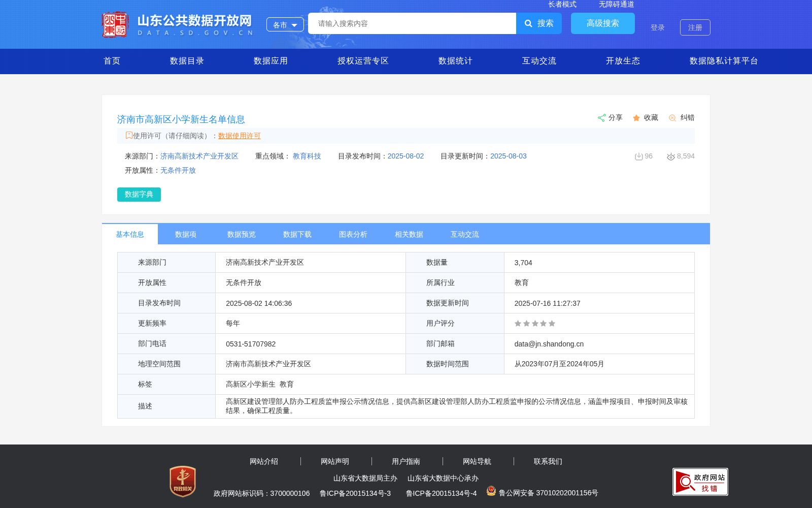This screenshot has height=508, width=812.
Task: Click the update frequency value 每年
Action: tap(233, 324)
